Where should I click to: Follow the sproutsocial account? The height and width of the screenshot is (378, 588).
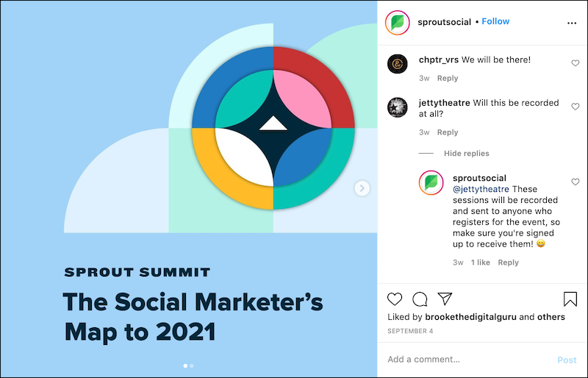pyautogui.click(x=495, y=21)
